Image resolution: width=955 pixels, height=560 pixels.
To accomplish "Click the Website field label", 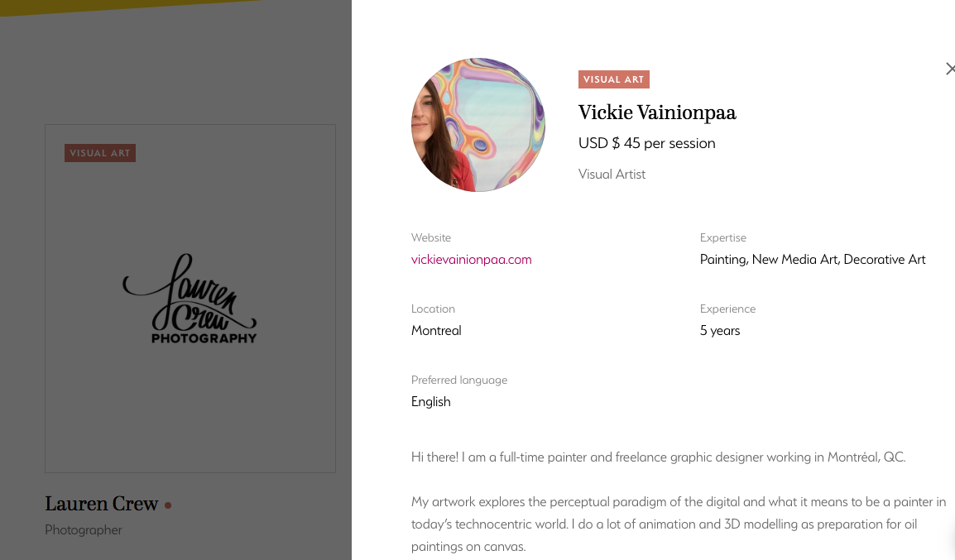I will 430,237.
